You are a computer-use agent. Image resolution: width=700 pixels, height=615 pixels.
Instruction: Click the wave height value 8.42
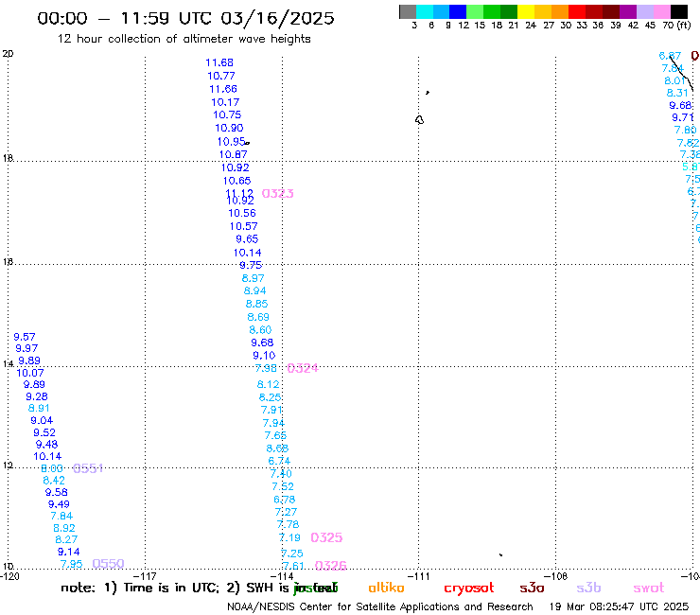tap(54, 481)
